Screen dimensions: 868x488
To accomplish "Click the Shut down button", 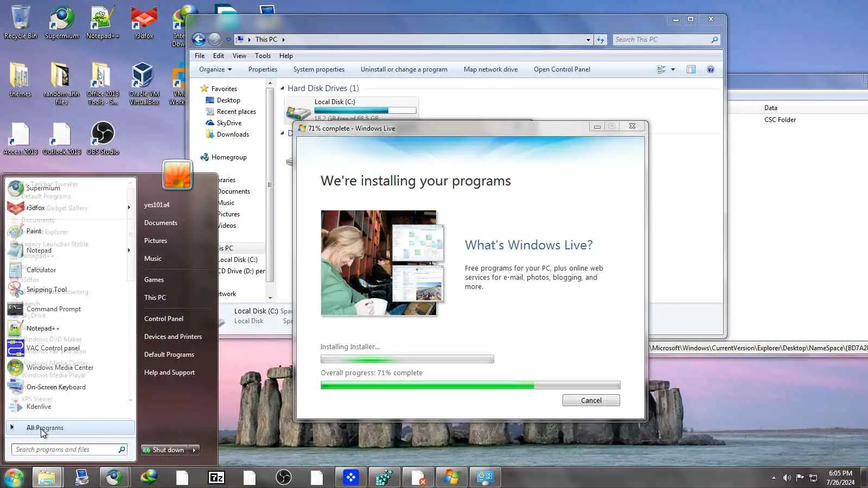I will pos(165,450).
